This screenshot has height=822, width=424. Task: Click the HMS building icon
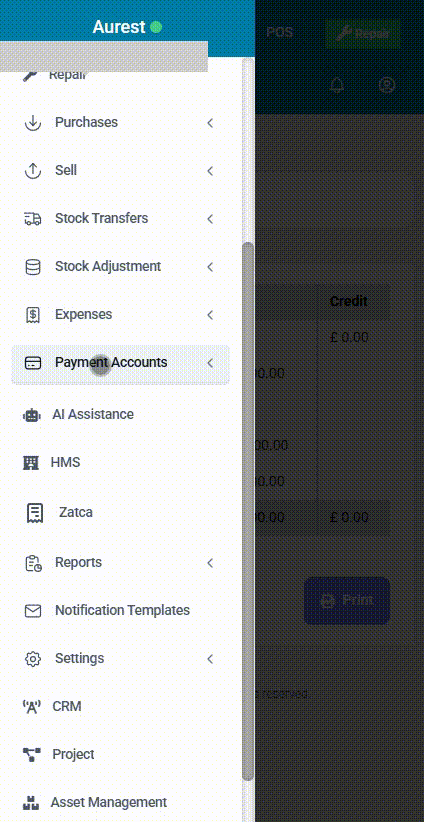click(31, 463)
